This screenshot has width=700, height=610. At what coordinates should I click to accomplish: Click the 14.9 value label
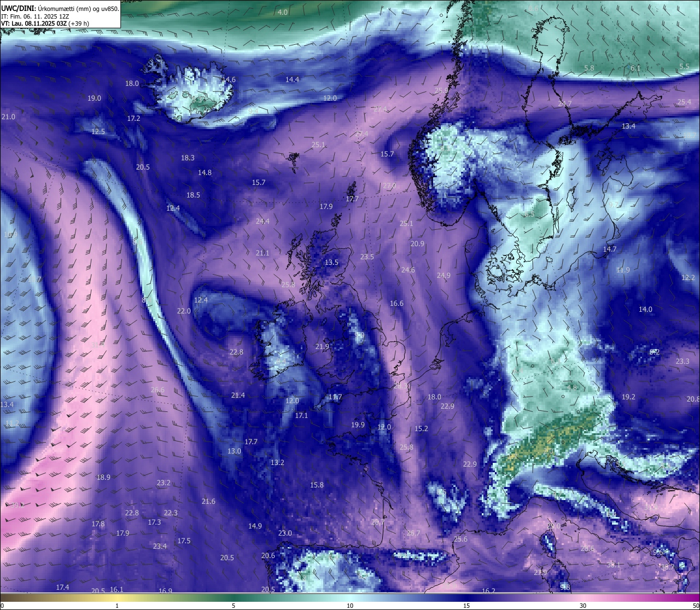[255, 526]
